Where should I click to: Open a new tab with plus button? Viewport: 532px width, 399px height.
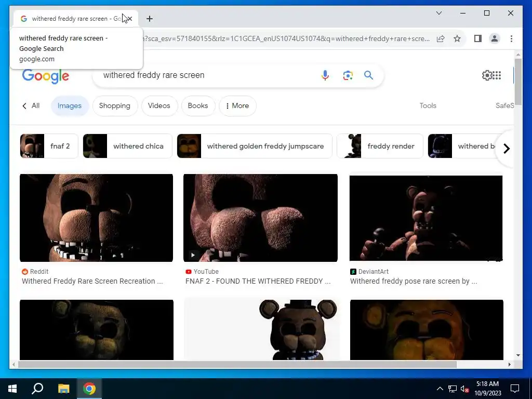click(150, 19)
